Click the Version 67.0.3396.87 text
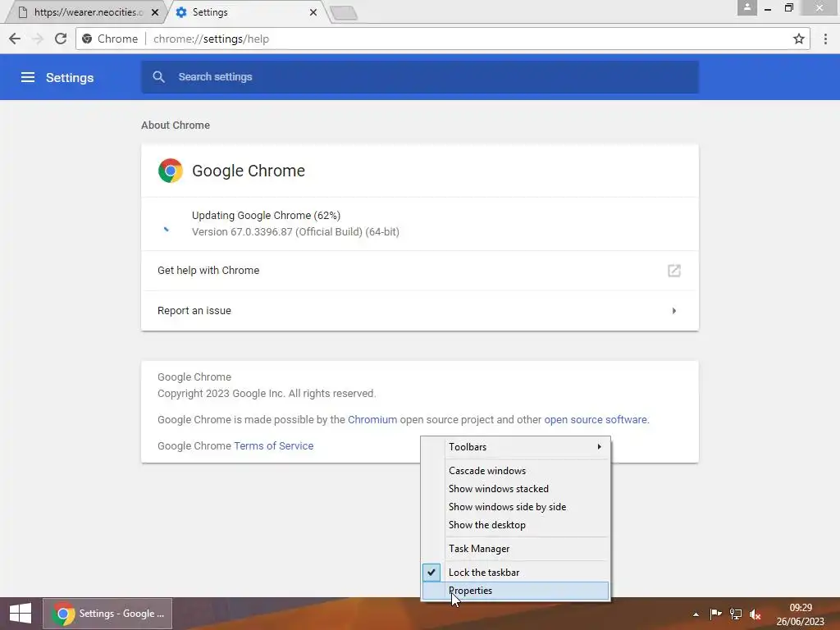 click(x=295, y=232)
